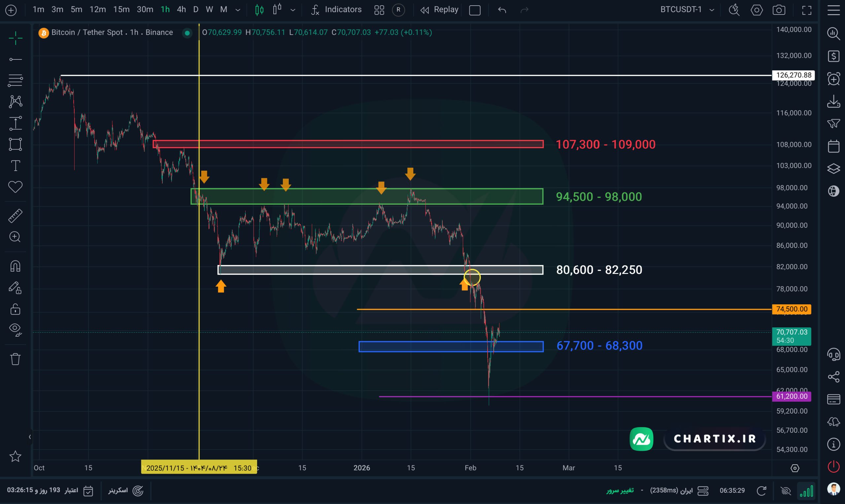Click the trash delete drawings icon

pos(15,359)
